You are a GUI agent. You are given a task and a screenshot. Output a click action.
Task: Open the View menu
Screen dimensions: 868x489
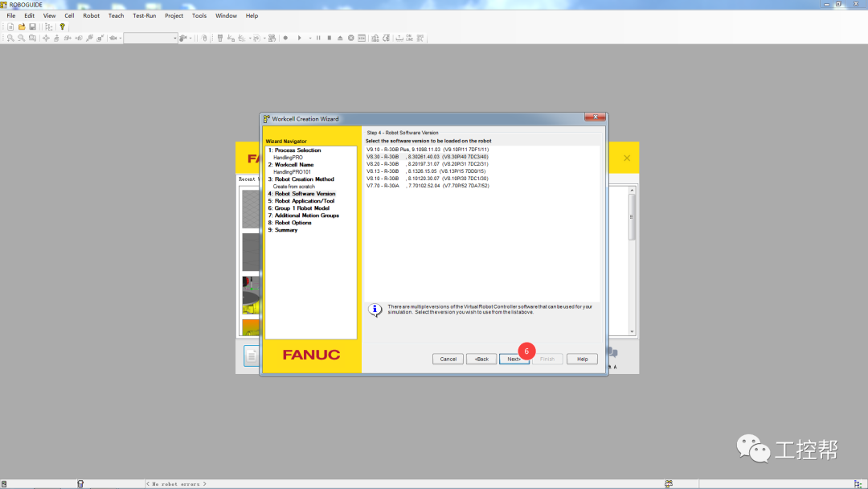tap(49, 15)
